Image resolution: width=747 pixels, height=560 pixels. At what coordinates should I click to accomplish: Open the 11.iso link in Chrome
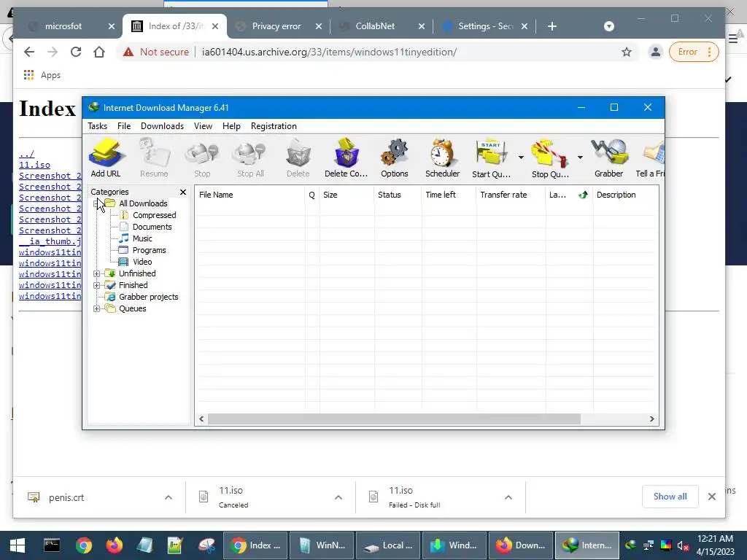34,165
